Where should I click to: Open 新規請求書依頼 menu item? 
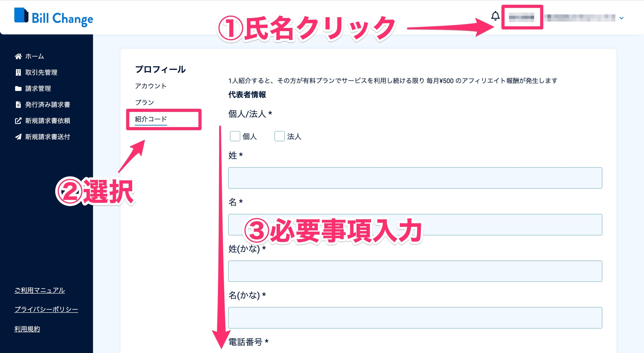[x=47, y=121]
